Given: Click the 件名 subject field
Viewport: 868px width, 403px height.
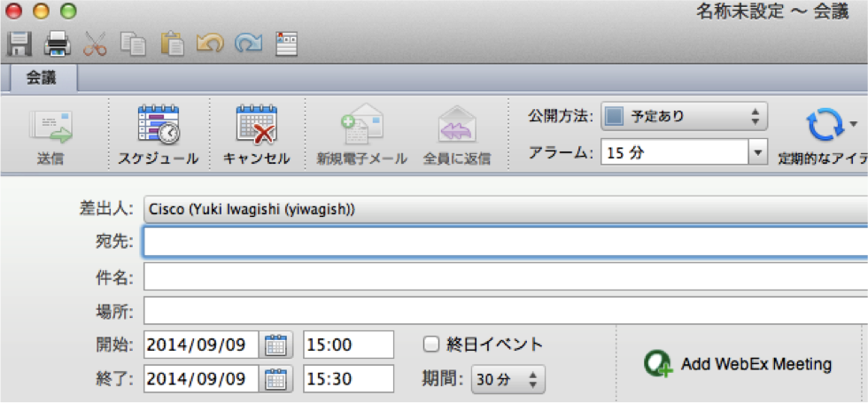Looking at the screenshot, I should (x=505, y=278).
